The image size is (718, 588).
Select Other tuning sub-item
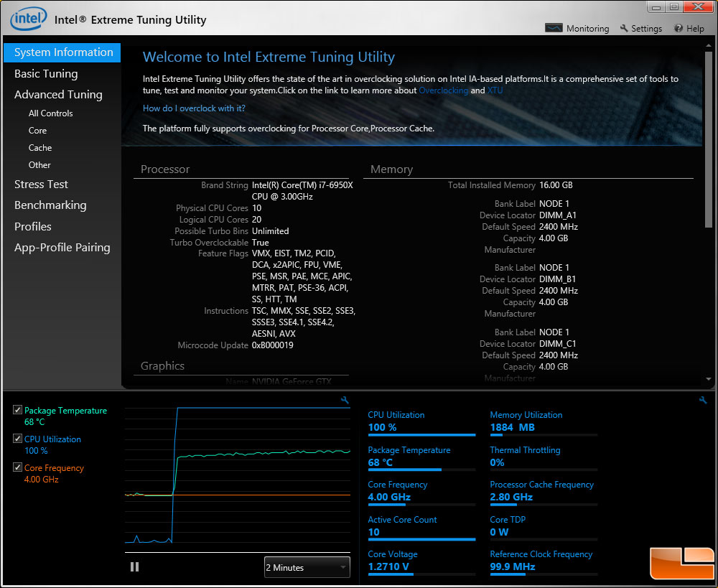point(39,165)
